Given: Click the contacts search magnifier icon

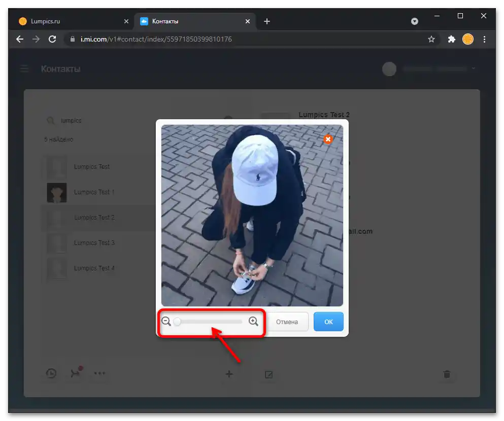Looking at the screenshot, I should coord(50,120).
